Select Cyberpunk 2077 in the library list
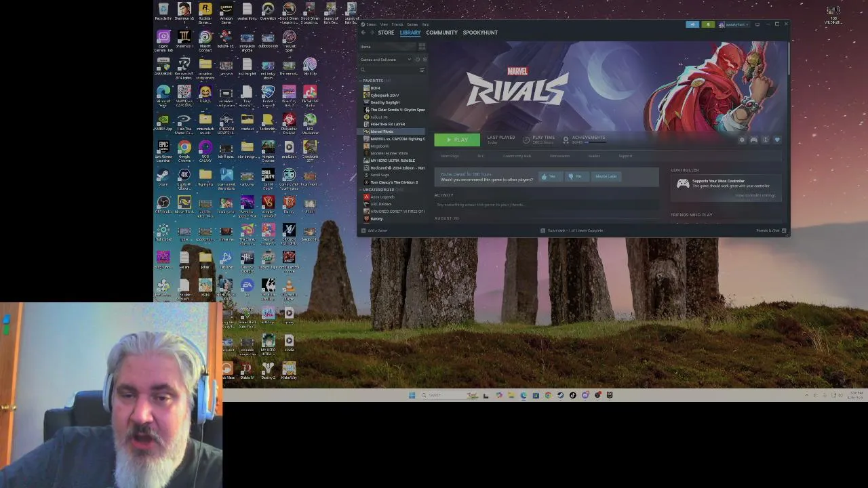Viewport: 868px width, 488px height. coord(384,96)
